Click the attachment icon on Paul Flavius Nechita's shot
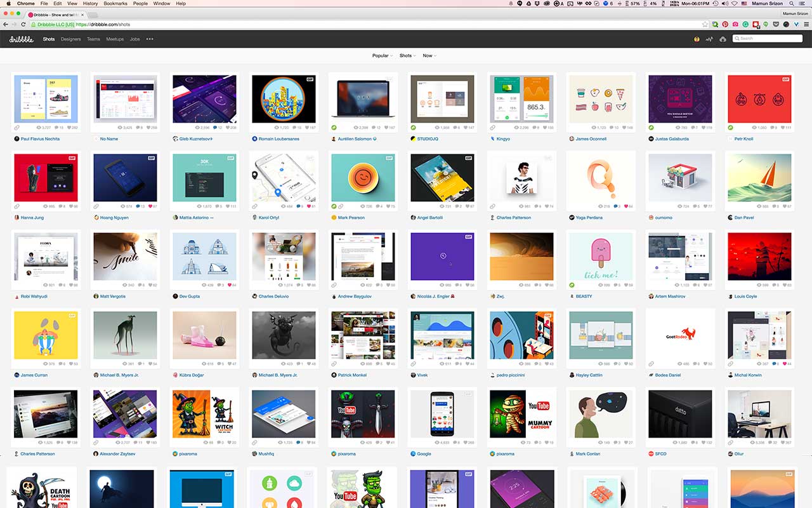The image size is (812, 508). pyautogui.click(x=16, y=128)
